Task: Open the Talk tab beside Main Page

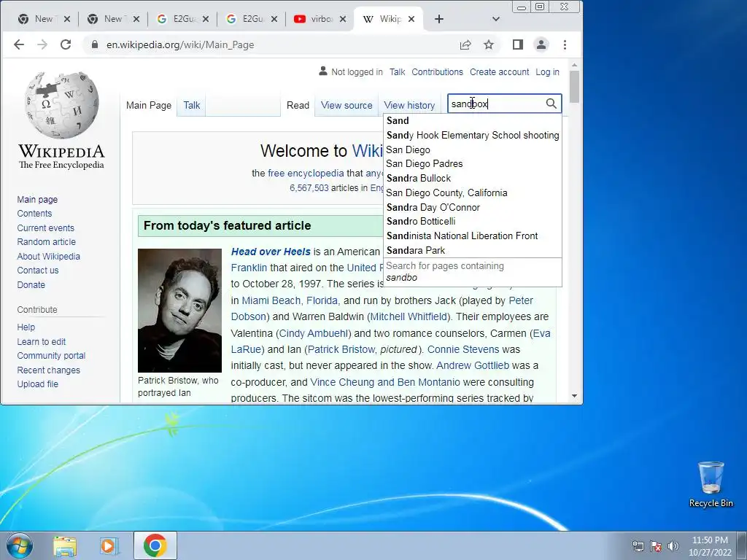Action: click(x=192, y=105)
